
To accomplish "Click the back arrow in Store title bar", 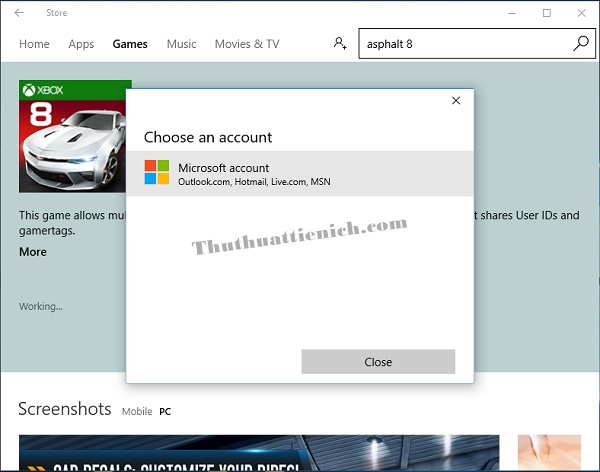I will pyautogui.click(x=19, y=13).
